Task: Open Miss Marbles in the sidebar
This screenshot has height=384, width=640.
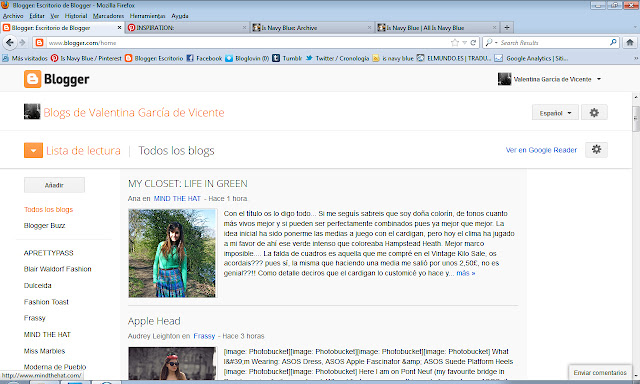Action: [x=44, y=351]
